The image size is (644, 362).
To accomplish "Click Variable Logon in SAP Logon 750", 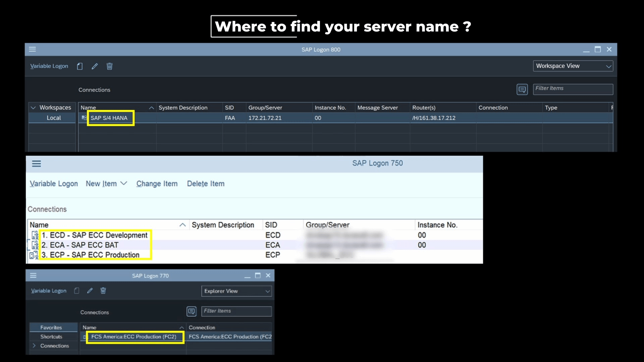I will [54, 183].
